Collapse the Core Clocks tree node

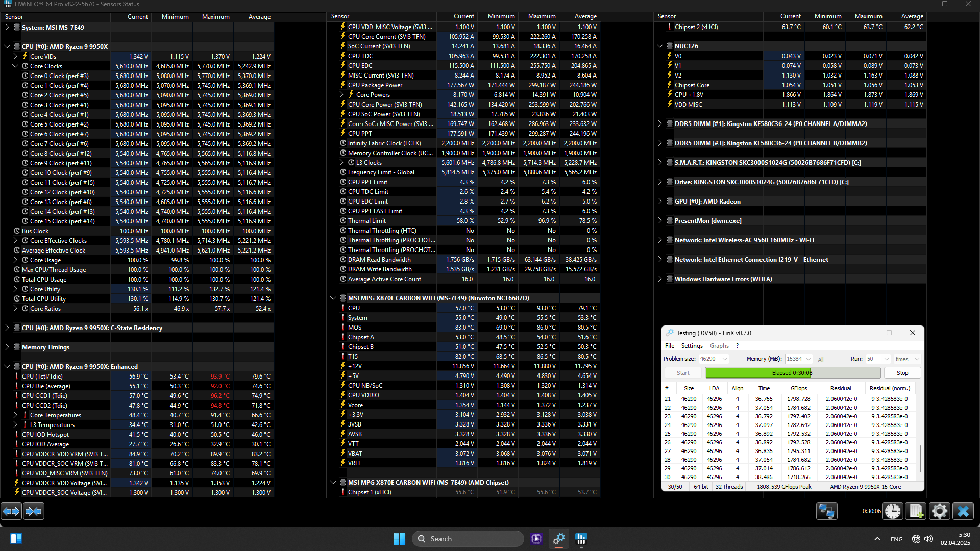point(15,66)
